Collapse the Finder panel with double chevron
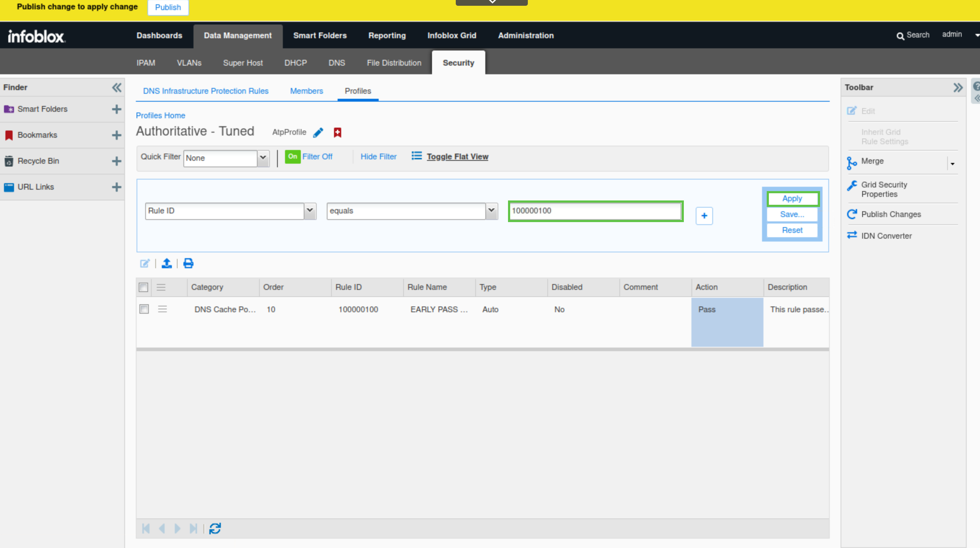This screenshot has width=980, height=548. [116, 88]
